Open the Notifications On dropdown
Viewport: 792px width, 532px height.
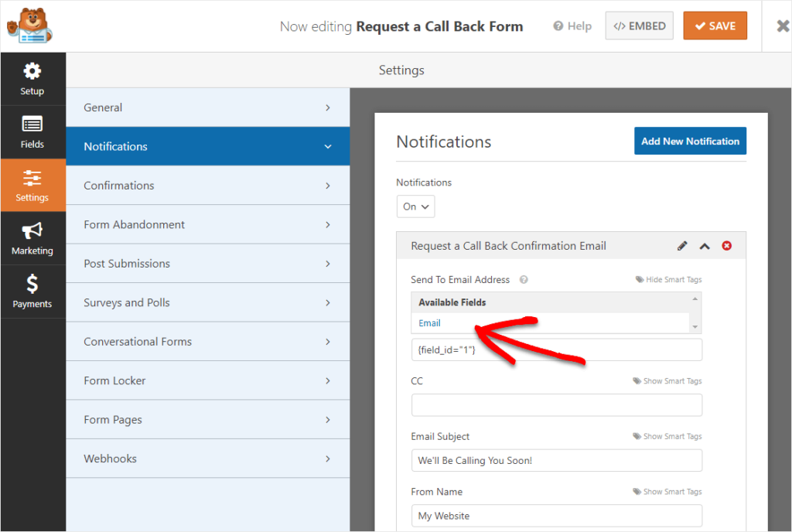click(415, 206)
